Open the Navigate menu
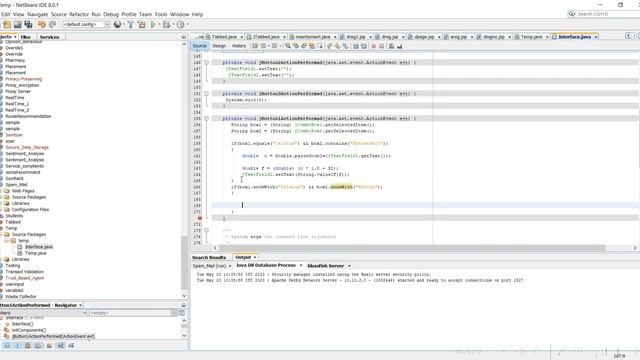The width and height of the screenshot is (640, 360). tap(38, 14)
